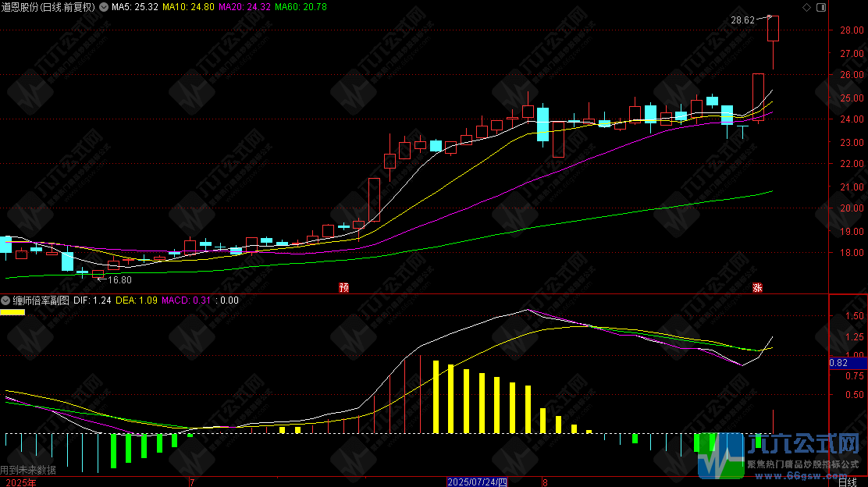The height and width of the screenshot is (487, 868).
Task: Click the MACD: 0.31 value
Action: tap(186, 300)
